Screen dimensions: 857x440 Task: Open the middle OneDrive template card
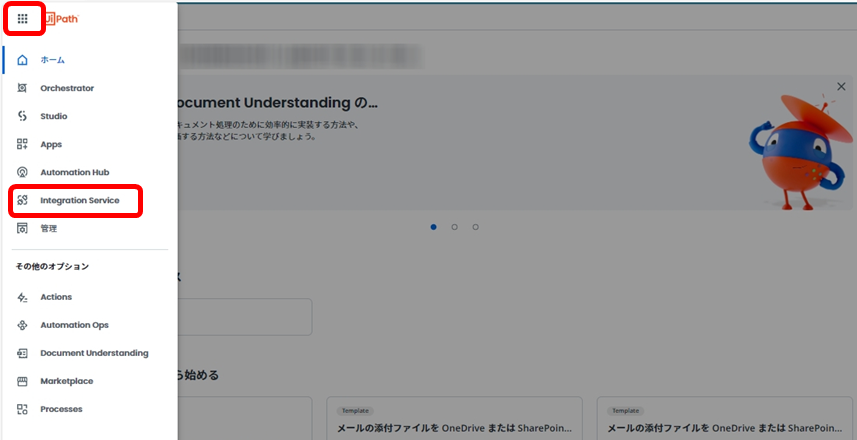(454, 418)
